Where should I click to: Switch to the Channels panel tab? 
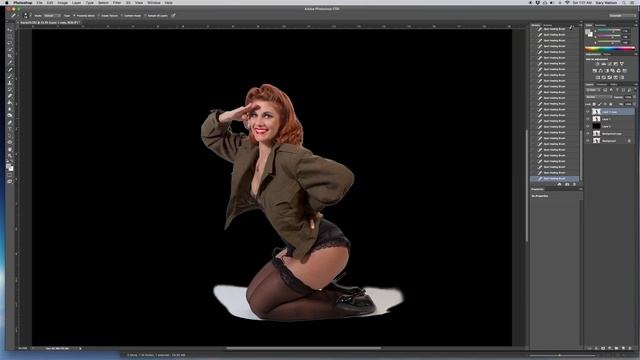pos(602,84)
